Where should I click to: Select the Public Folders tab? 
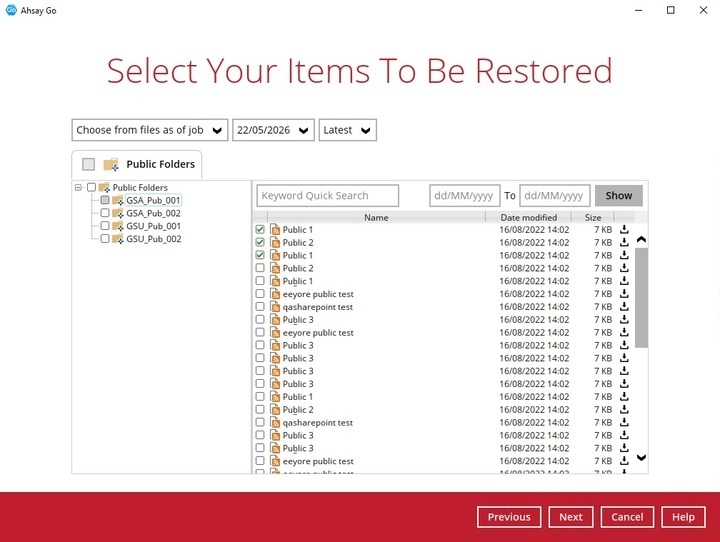(137, 164)
